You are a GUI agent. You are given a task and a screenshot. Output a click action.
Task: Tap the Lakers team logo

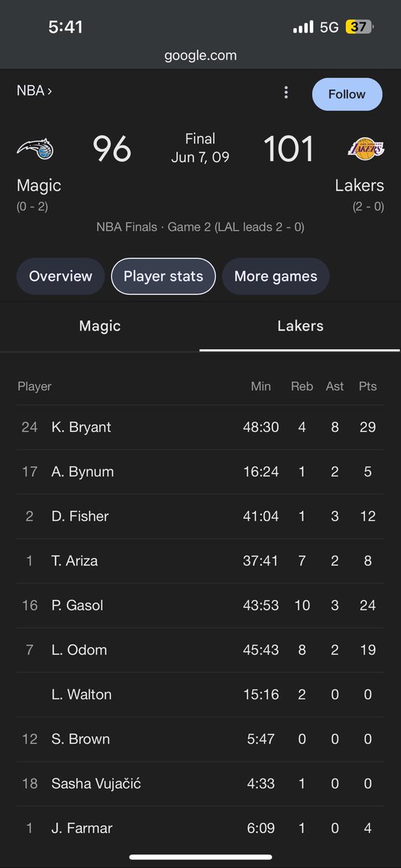[366, 150]
